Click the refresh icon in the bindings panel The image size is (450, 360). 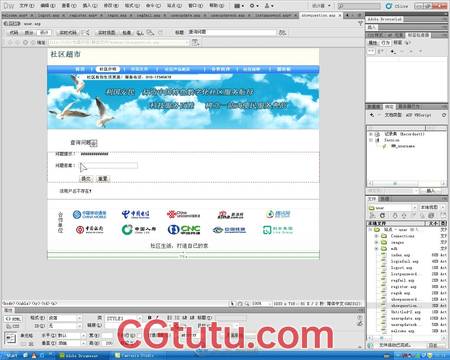click(444, 115)
